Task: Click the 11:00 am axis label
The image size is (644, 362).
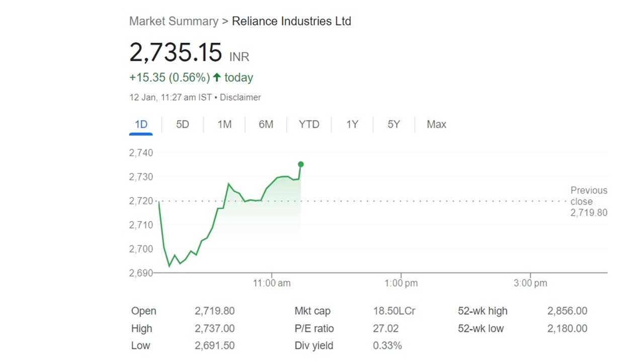Action: tap(272, 283)
